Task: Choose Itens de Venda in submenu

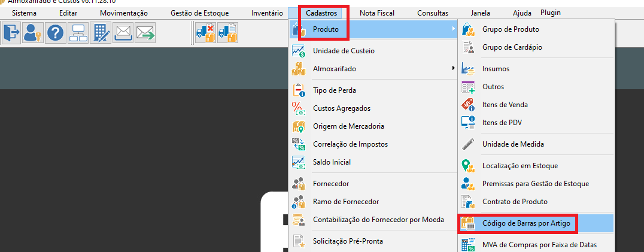Action: [x=536, y=105]
